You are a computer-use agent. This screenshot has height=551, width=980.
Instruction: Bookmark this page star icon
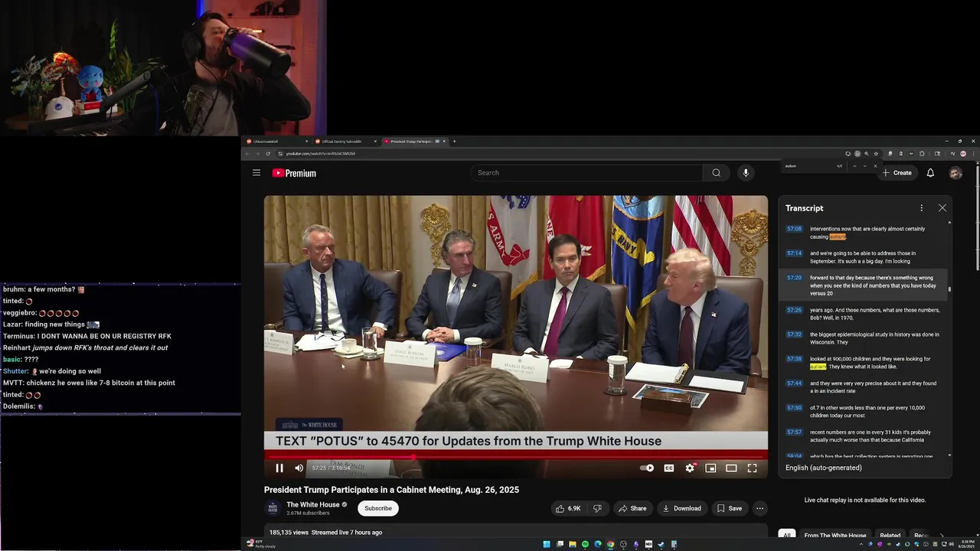[876, 154]
